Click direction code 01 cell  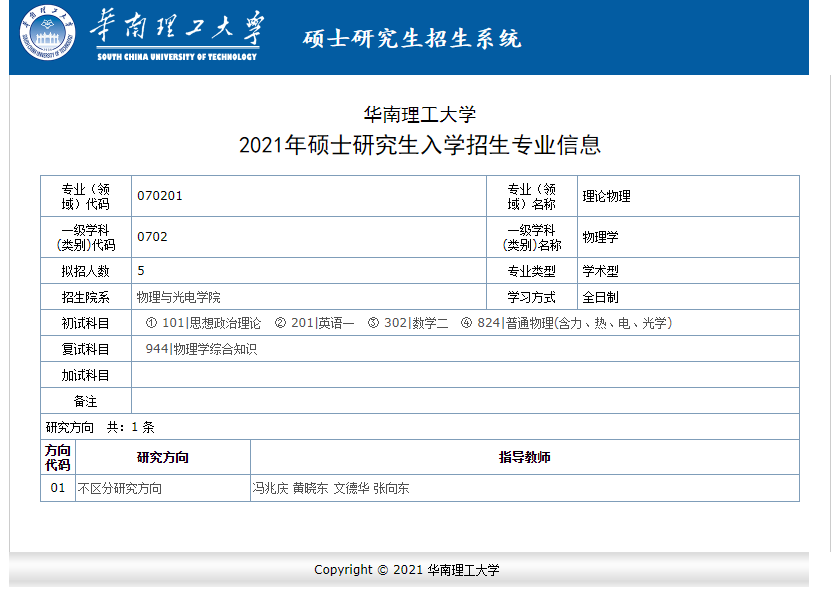(x=58, y=488)
